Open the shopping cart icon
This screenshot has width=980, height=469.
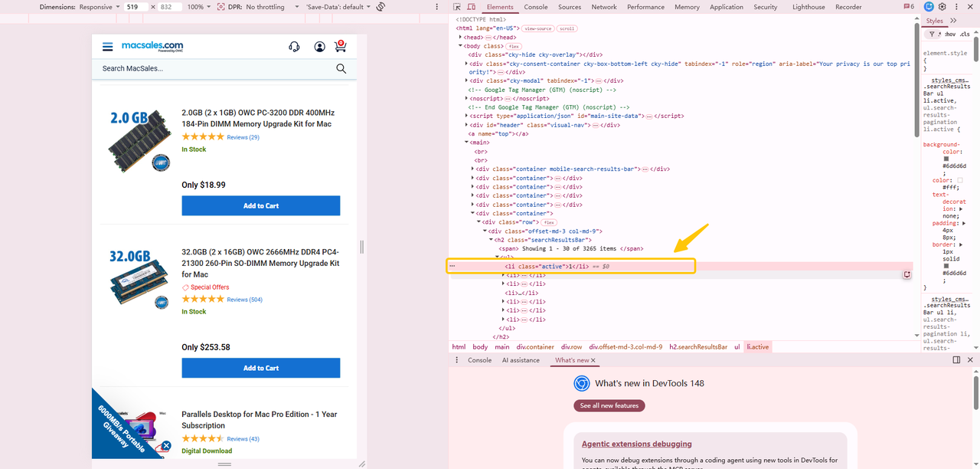[x=341, y=46]
